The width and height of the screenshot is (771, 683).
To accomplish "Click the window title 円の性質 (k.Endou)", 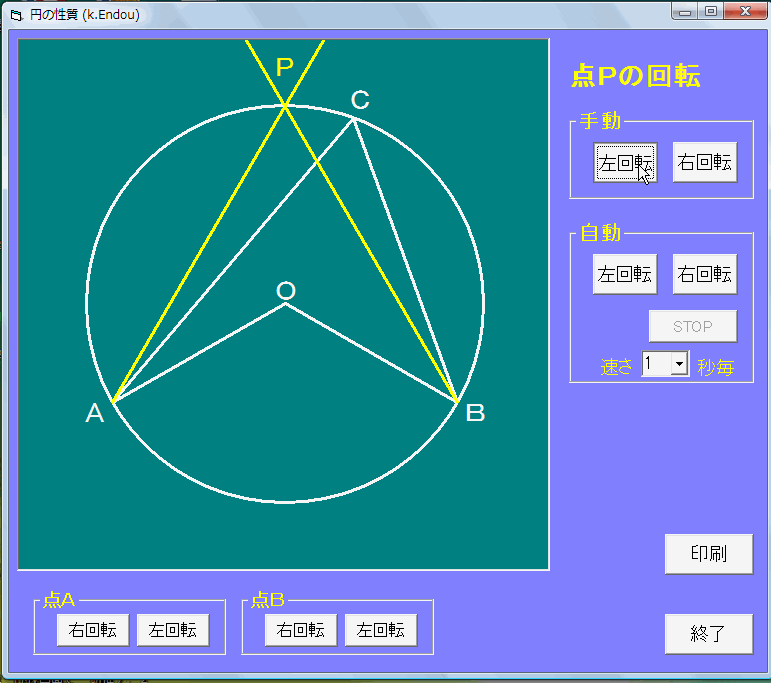I will point(85,15).
